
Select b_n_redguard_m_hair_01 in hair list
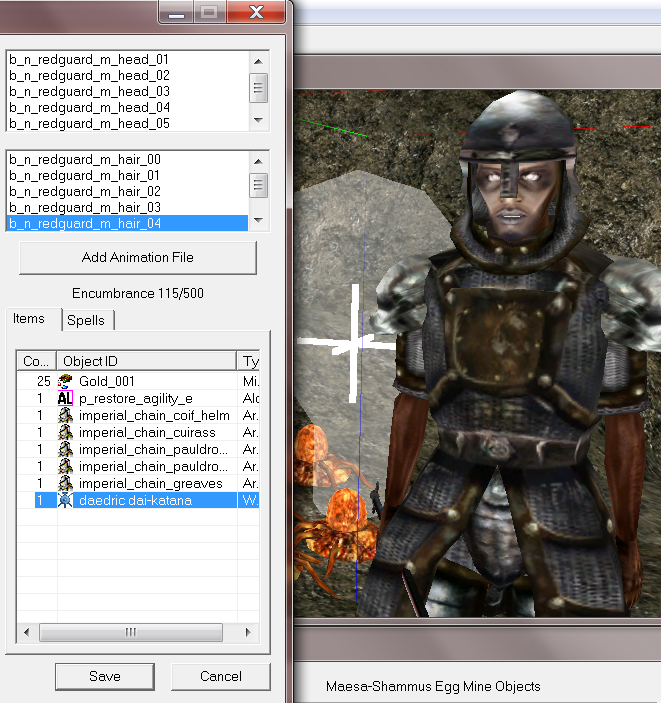pos(128,175)
